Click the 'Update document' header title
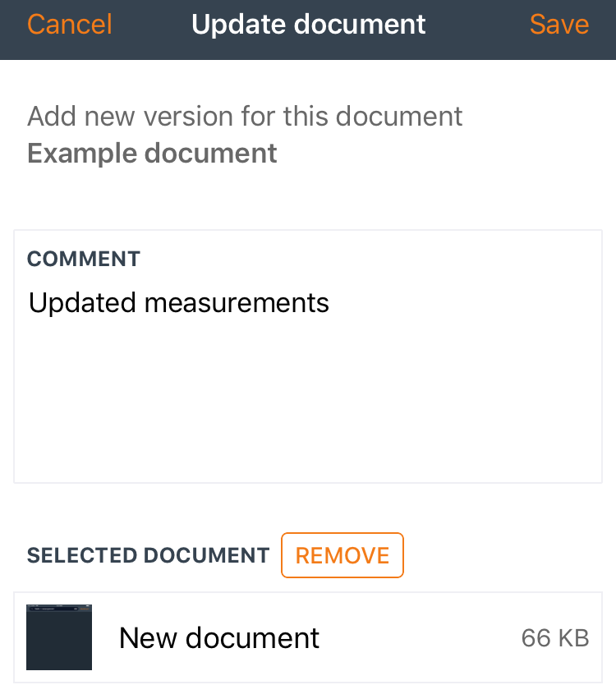The height and width of the screenshot is (685, 616). click(309, 24)
